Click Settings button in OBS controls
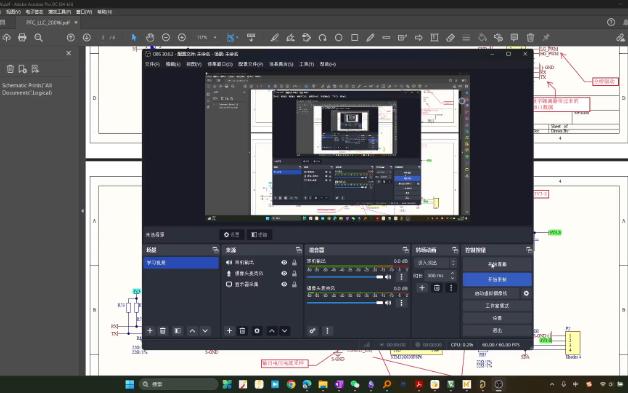 [497, 318]
